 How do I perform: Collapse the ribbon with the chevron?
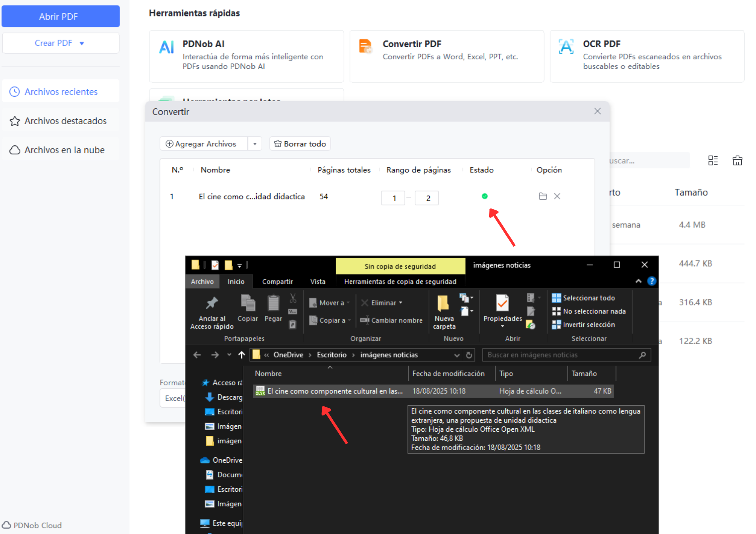pyautogui.click(x=638, y=281)
